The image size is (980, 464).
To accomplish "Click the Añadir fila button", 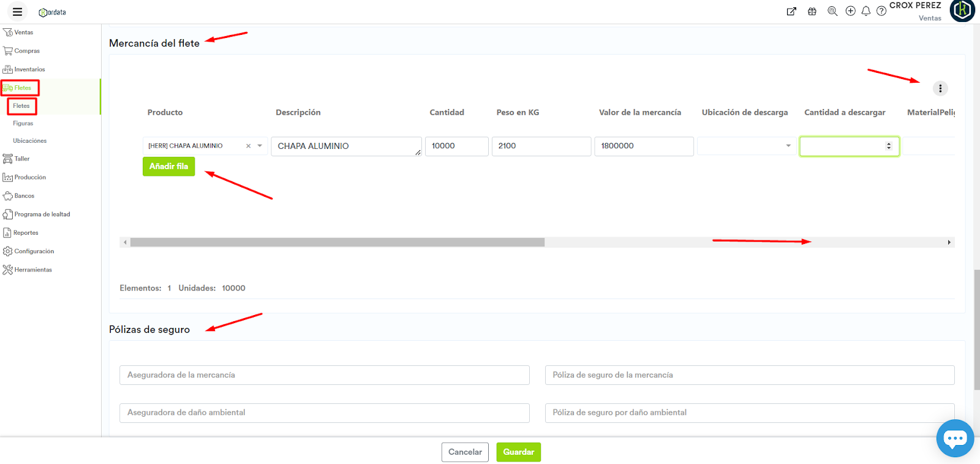I will click(x=168, y=166).
